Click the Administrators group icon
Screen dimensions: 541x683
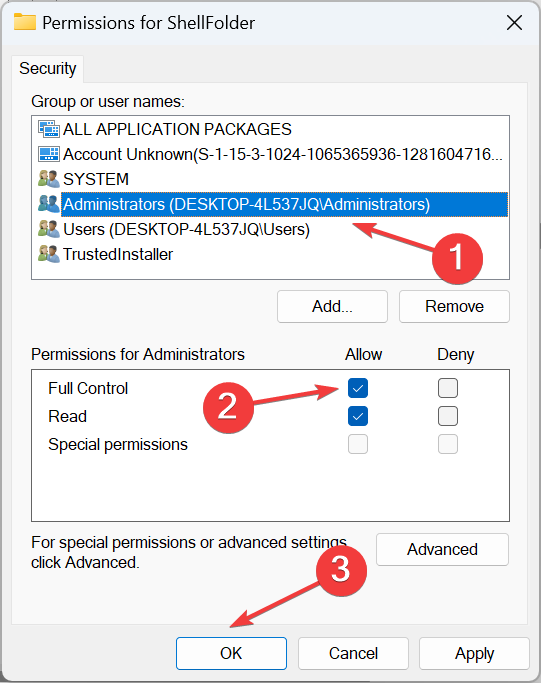pyautogui.click(x=48, y=204)
